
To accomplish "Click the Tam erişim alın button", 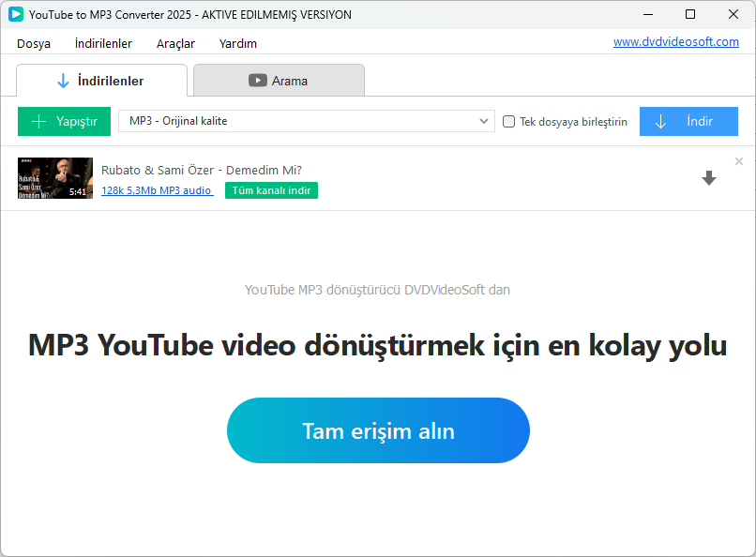I will pos(379,430).
